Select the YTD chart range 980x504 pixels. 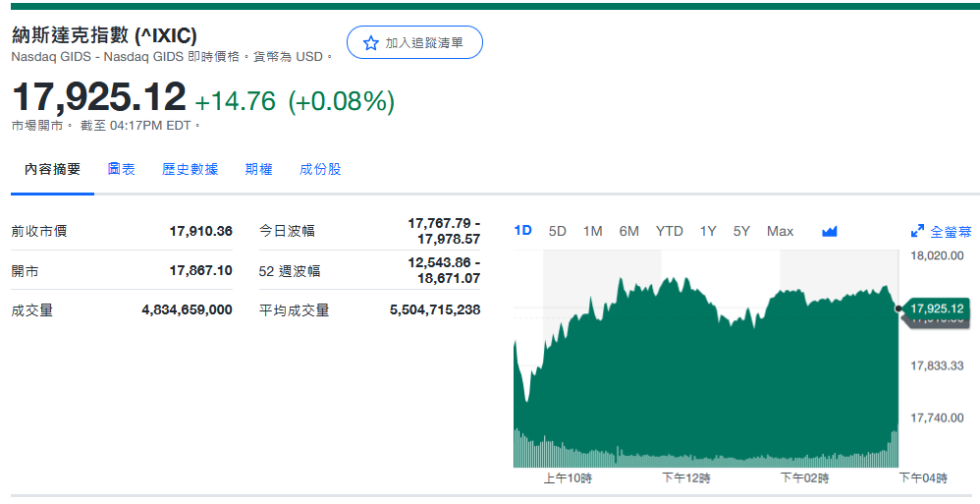point(669,231)
